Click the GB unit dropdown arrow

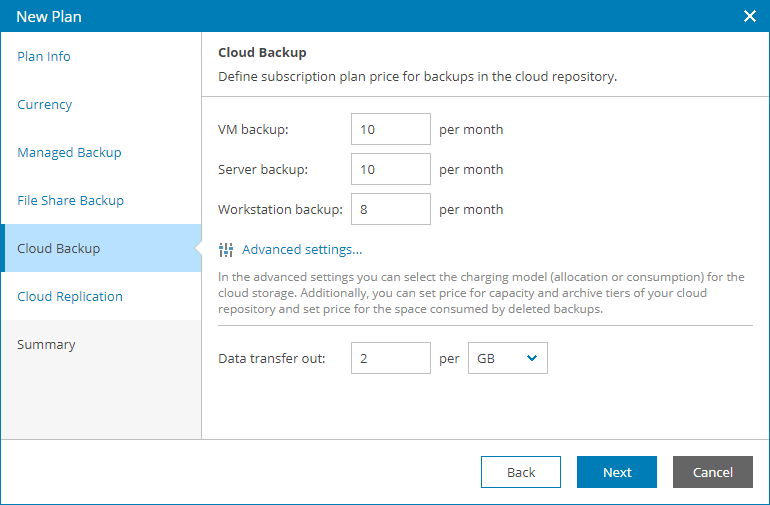(532, 358)
